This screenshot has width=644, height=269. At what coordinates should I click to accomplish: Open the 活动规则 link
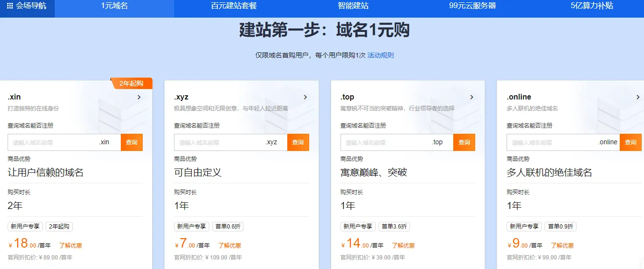(381, 55)
